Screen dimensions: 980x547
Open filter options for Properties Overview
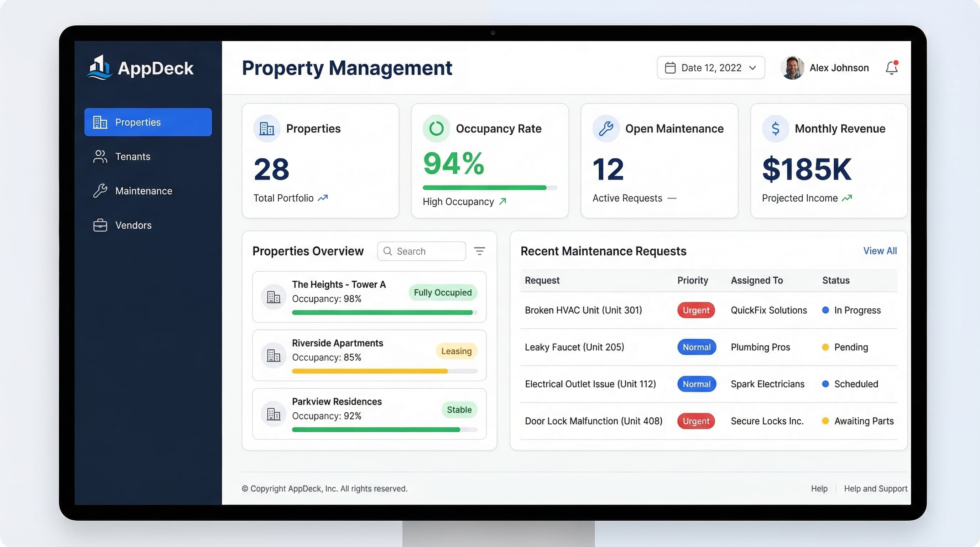pos(479,251)
